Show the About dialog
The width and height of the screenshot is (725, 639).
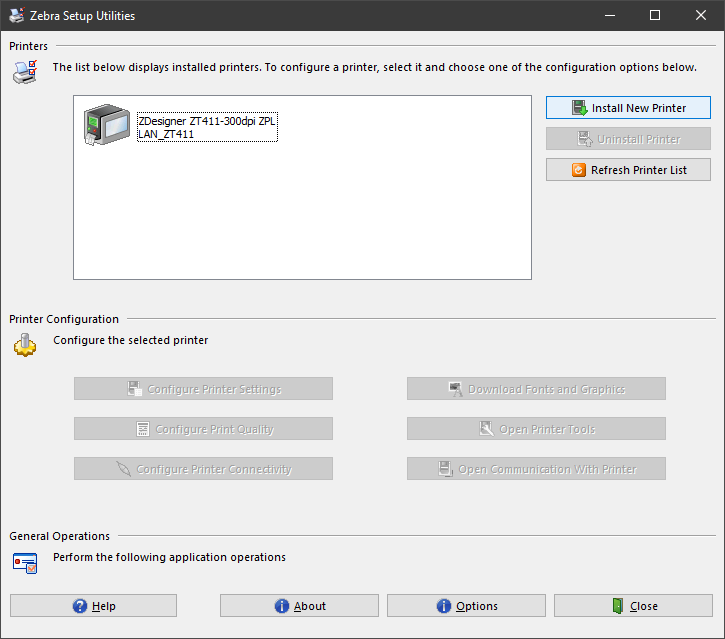pyautogui.click(x=299, y=605)
